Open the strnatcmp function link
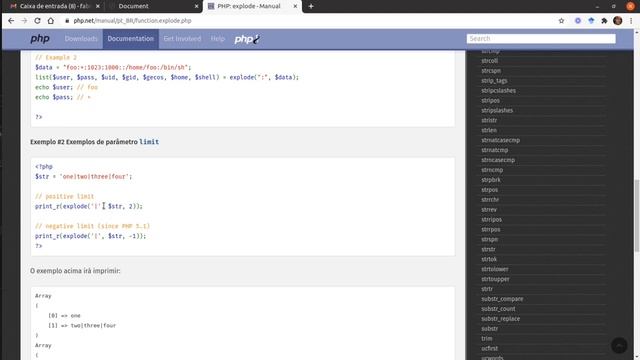 coord(494,150)
